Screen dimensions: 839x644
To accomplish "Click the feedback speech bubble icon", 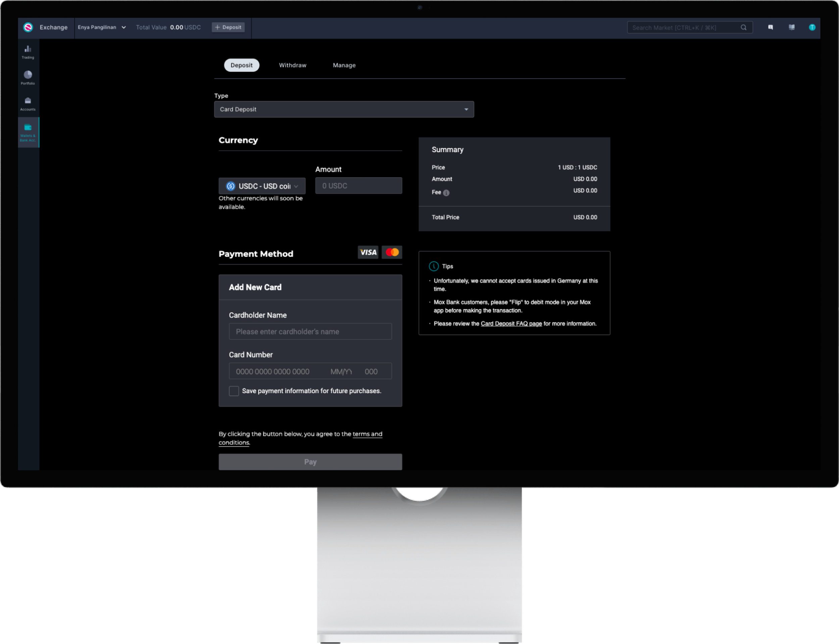I will click(770, 27).
